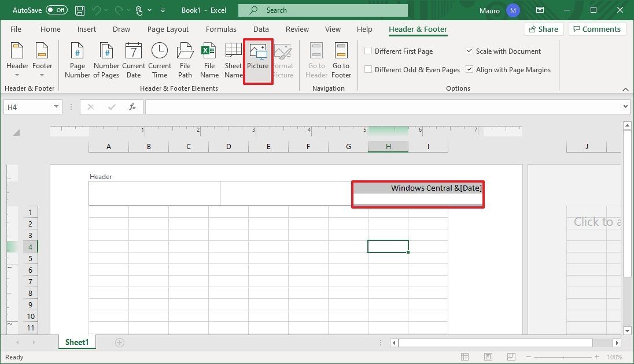The image size is (634, 364).
Task: Click the Share button
Action: (543, 28)
